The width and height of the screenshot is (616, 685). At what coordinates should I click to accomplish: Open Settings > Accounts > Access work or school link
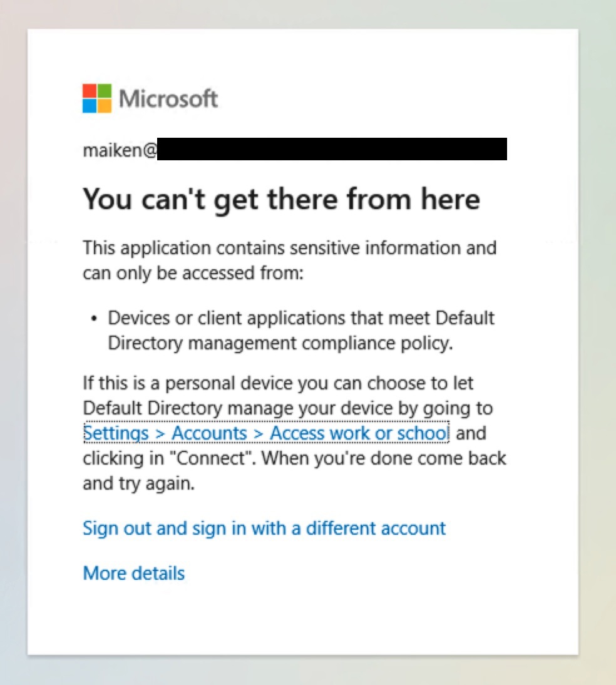(266, 433)
